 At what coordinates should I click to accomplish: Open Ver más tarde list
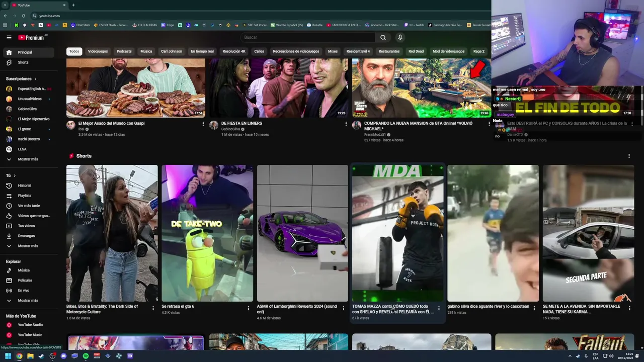29,206
